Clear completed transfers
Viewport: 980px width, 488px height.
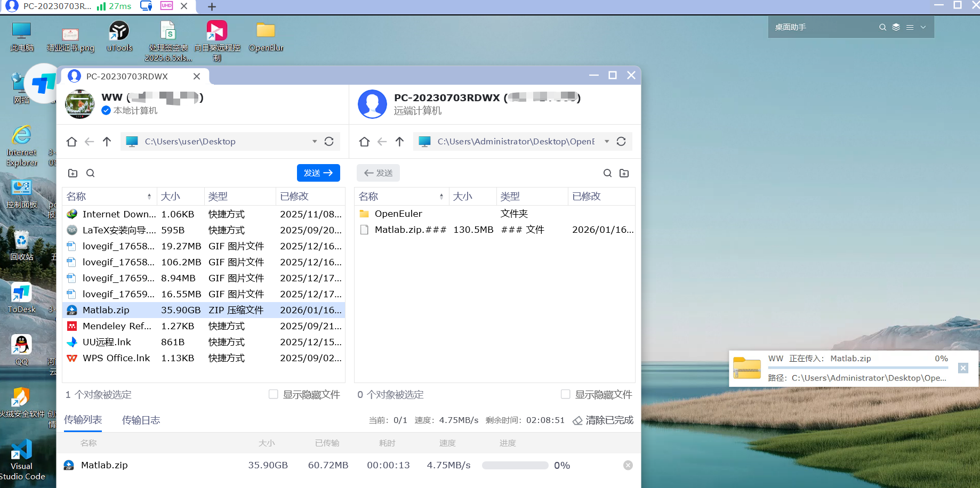tap(603, 420)
